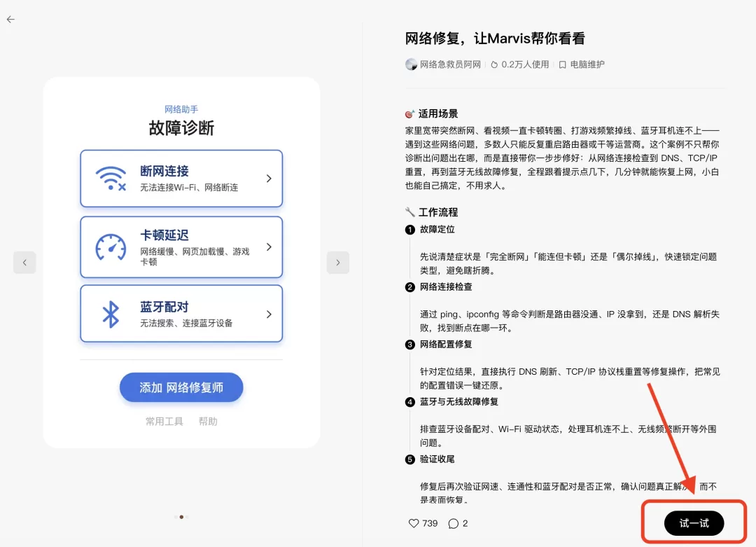Open comments via speech bubble icon

coord(453,523)
